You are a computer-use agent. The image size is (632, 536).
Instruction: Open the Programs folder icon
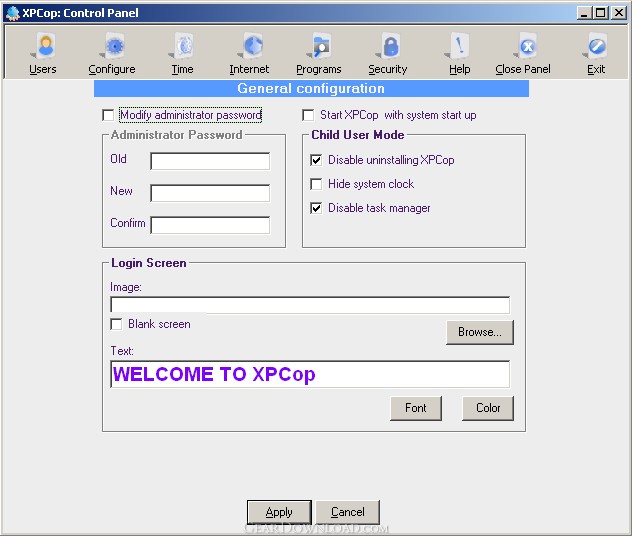pyautogui.click(x=318, y=53)
